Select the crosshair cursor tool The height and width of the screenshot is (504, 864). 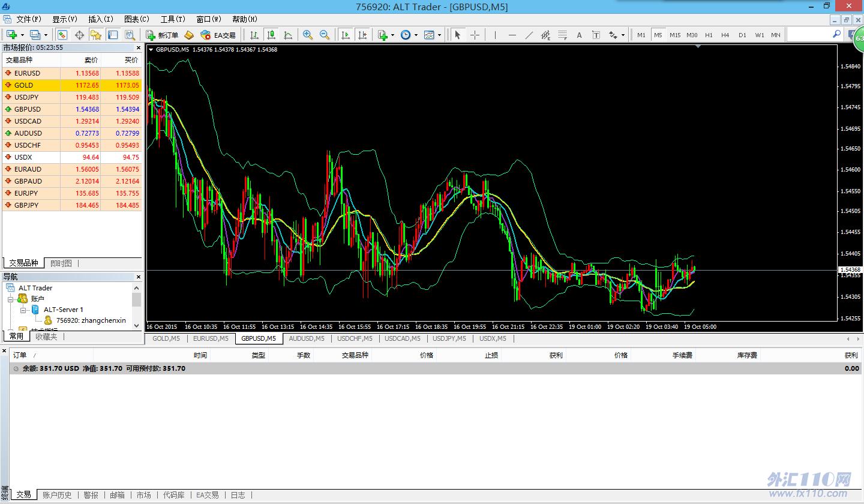[475, 35]
